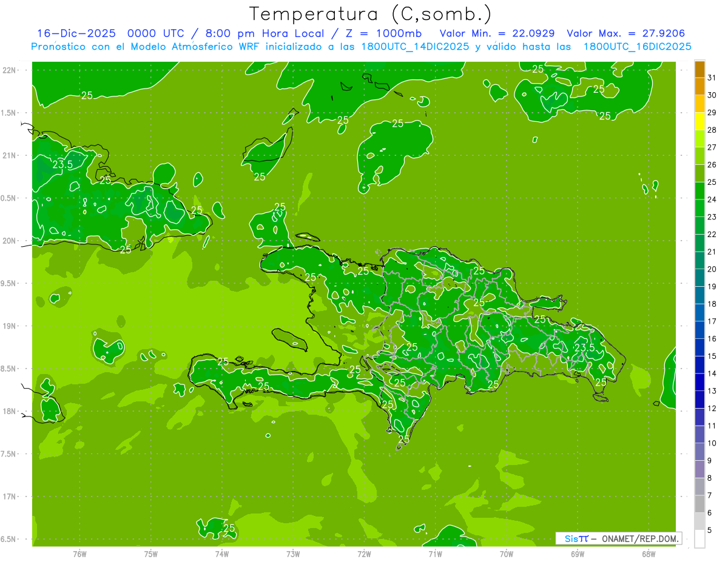
Task: Click the "72W" longitude axis label
Action: click(x=364, y=554)
